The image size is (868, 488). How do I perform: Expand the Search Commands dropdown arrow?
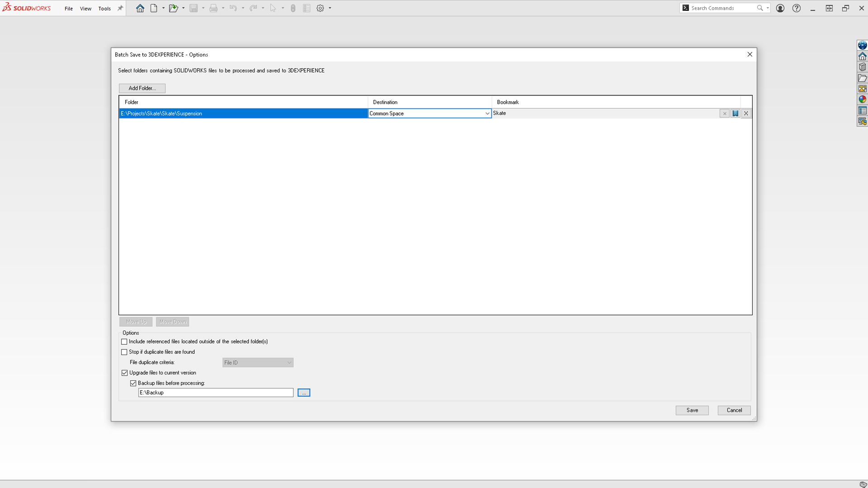pos(768,8)
